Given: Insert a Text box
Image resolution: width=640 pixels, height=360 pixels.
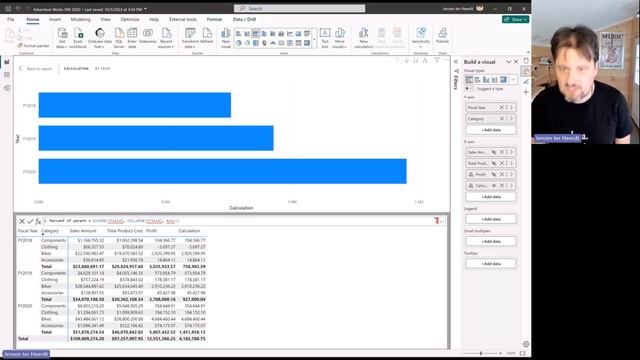Looking at the screenshot, I should click(325, 38).
